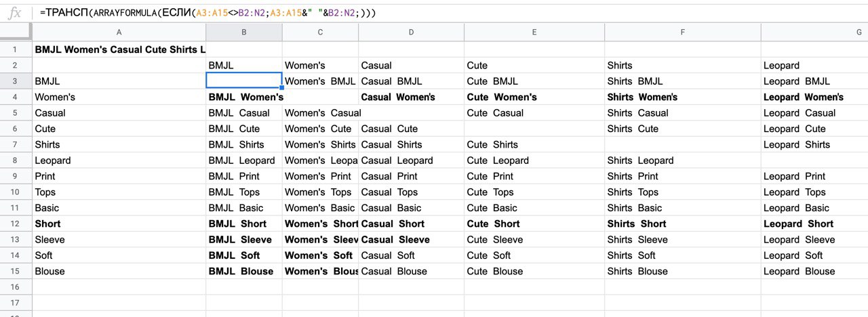Viewport: 868px width, 317px height.
Task: Click cell 'BMJL Cute'
Action: tap(244, 129)
